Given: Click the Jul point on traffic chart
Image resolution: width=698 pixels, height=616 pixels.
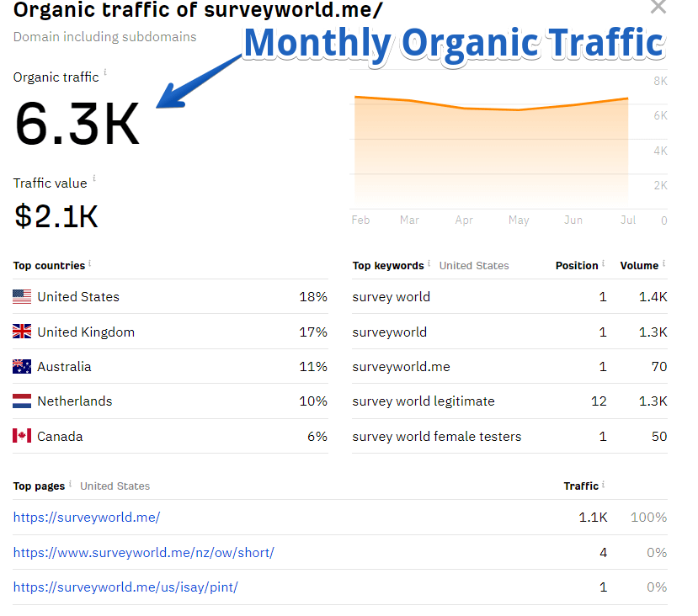Looking at the screenshot, I should [627, 98].
